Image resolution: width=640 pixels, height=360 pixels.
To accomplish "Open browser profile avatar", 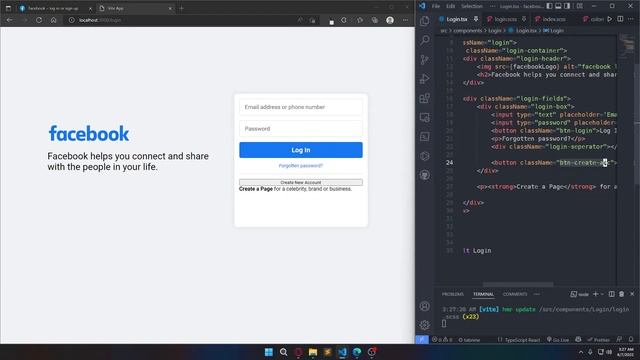I will [390, 20].
